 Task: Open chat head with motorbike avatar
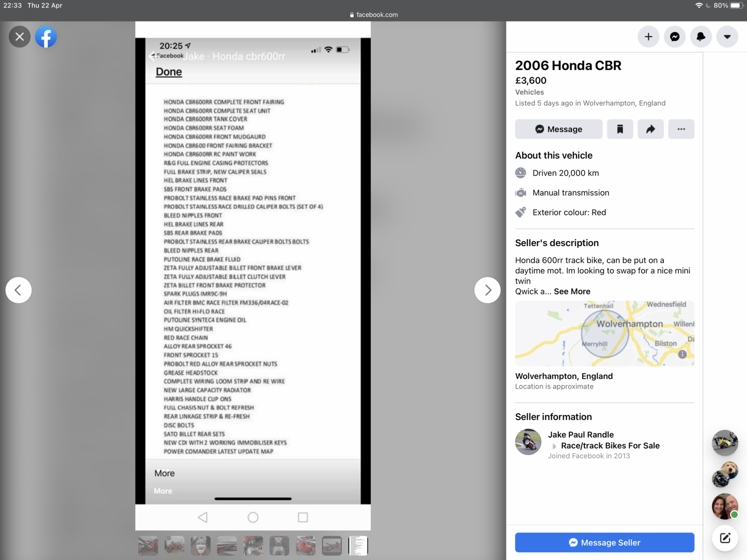(725, 443)
